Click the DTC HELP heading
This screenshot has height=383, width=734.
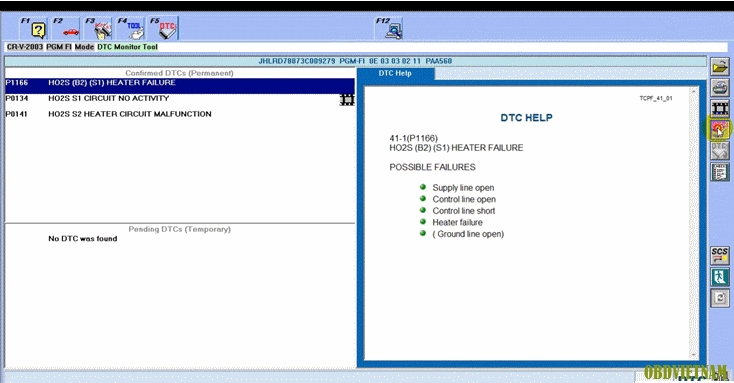pyautogui.click(x=526, y=118)
